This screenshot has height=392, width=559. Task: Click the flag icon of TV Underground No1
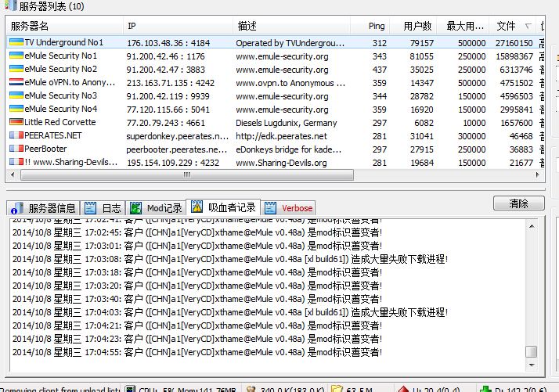[16, 42]
